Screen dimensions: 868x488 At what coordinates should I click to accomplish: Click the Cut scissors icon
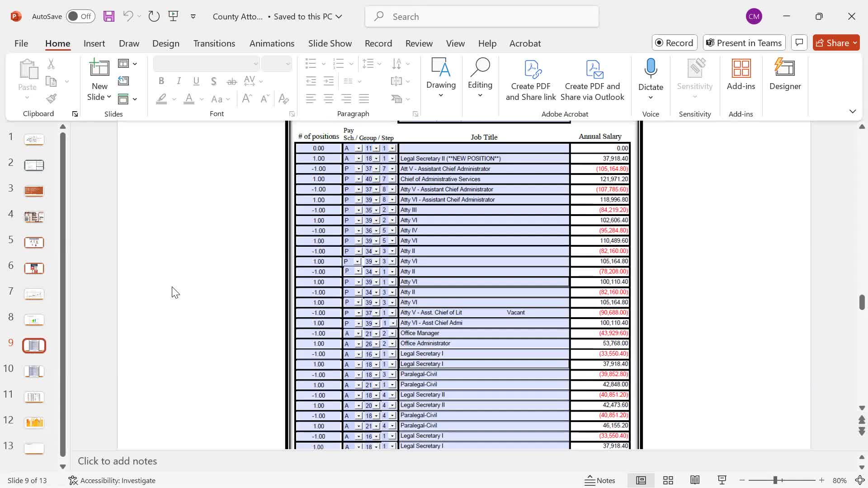coord(51,64)
